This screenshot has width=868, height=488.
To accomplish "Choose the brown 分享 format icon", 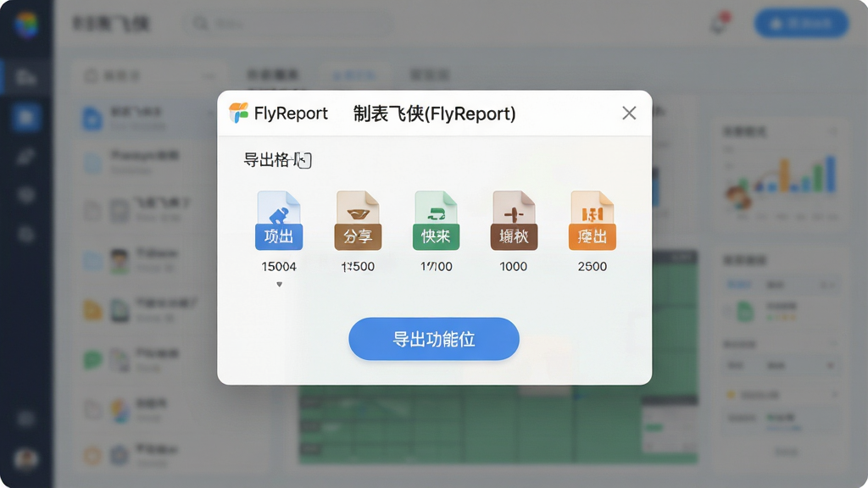I will click(x=358, y=220).
